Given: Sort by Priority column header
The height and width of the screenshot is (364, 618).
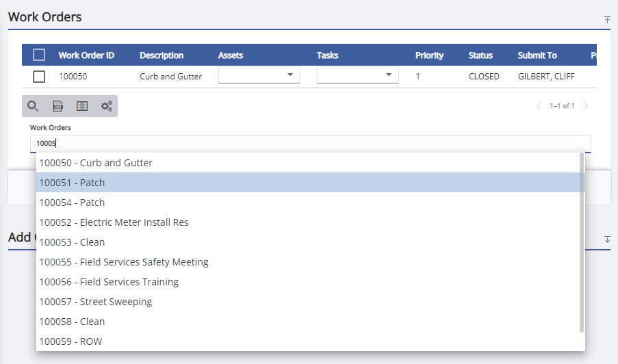Looking at the screenshot, I should (x=429, y=55).
